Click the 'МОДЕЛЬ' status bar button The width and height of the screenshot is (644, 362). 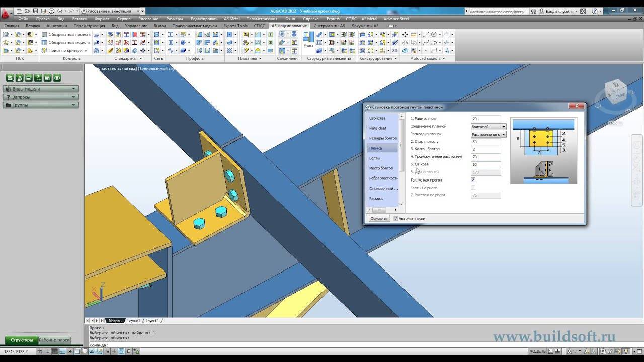click(x=538, y=351)
